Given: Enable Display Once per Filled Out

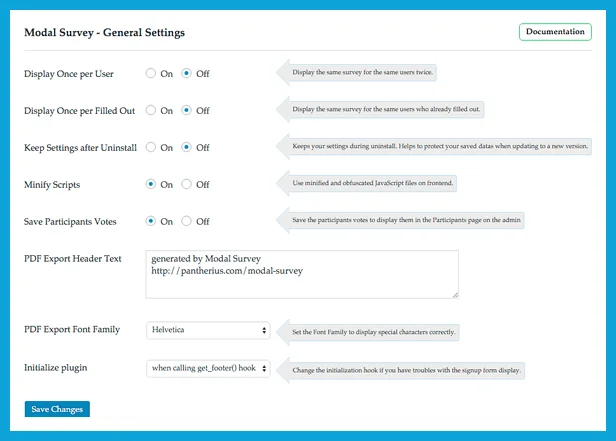Looking at the screenshot, I should [151, 110].
